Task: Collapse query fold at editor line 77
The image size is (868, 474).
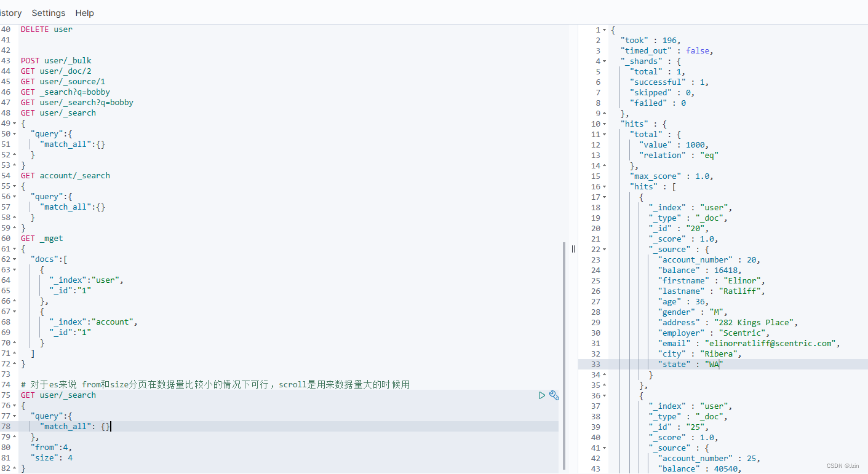Action: 15,416
